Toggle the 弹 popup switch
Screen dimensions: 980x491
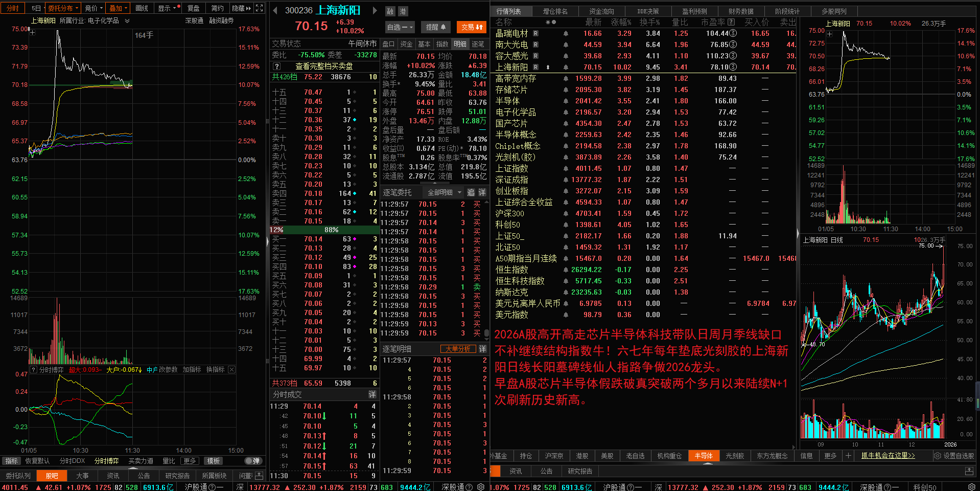coord(253,461)
